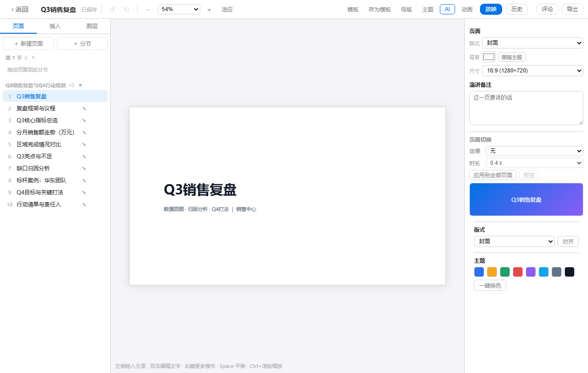Click the gradient Q3销售复盘 preview thumbnail
This screenshot has width=588, height=373.
(526, 199)
